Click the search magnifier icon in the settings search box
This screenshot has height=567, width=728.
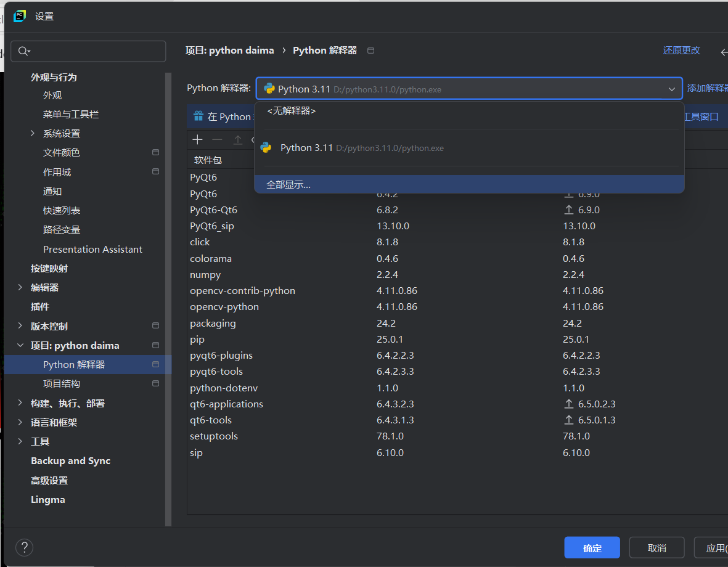23,51
